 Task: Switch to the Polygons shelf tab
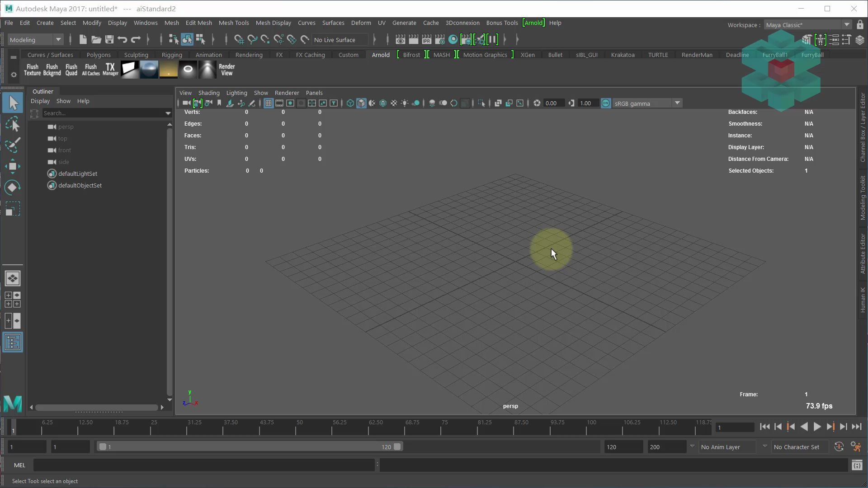[x=99, y=55]
